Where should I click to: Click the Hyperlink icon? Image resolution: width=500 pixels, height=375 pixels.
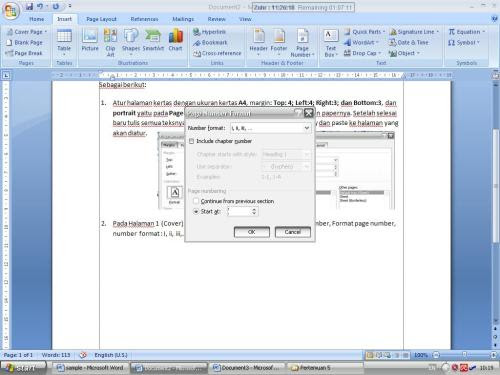[197, 32]
